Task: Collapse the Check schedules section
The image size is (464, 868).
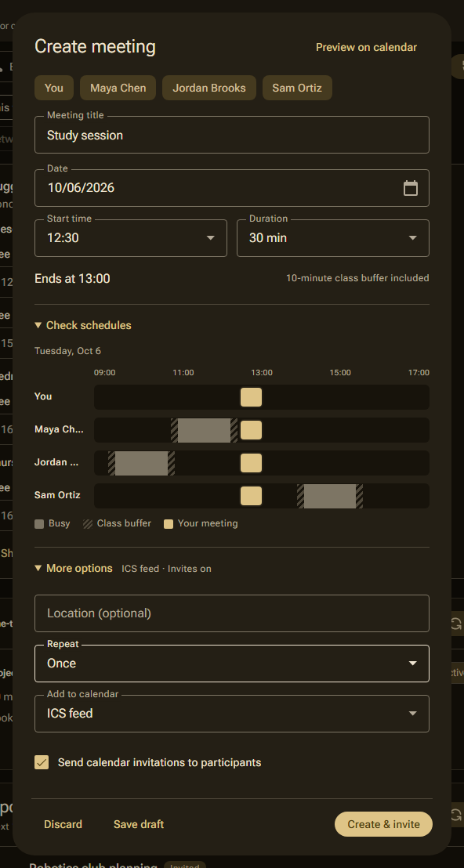Action: click(x=83, y=326)
